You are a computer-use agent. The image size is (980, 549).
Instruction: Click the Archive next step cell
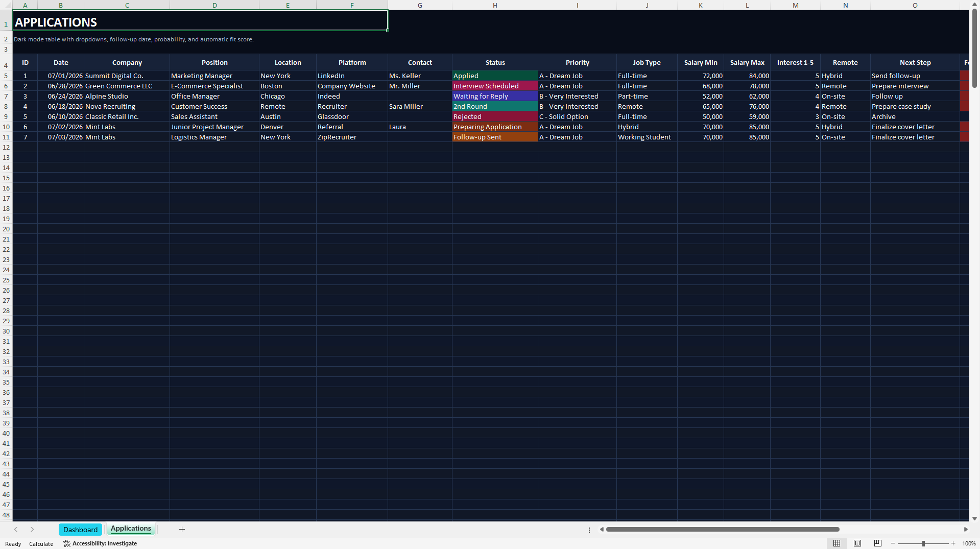pos(915,116)
